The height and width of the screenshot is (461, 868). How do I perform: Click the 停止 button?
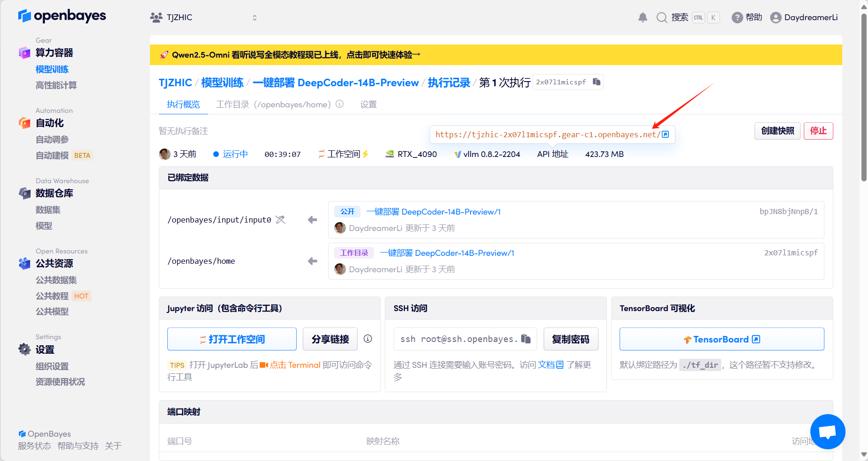pyautogui.click(x=818, y=131)
